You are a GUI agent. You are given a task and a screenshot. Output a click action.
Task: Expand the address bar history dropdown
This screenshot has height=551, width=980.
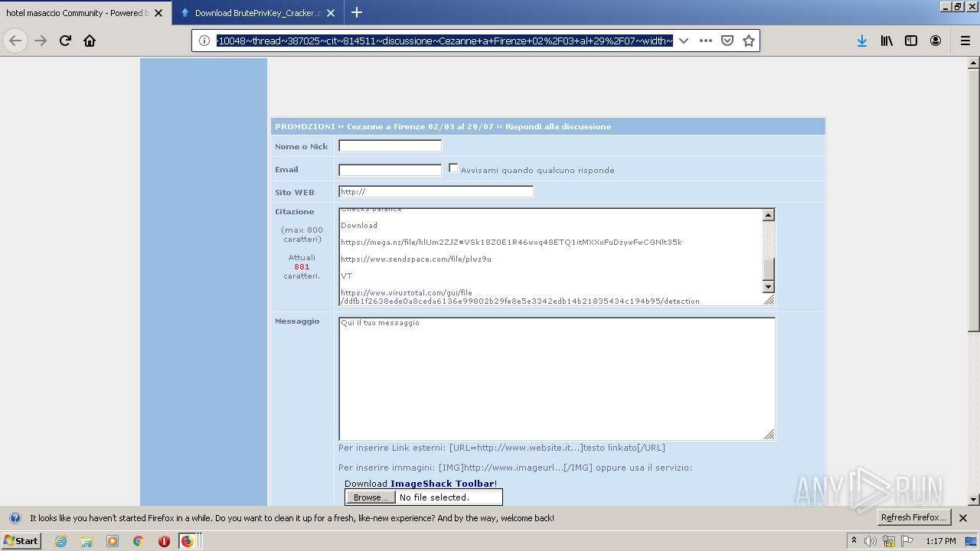[684, 41]
